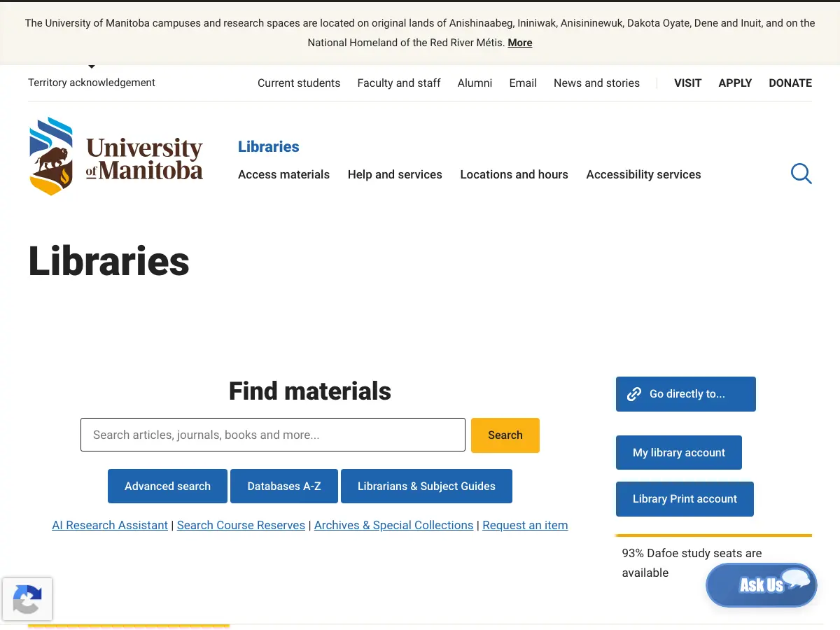
Task: Click the DONATE link
Action: pos(790,83)
